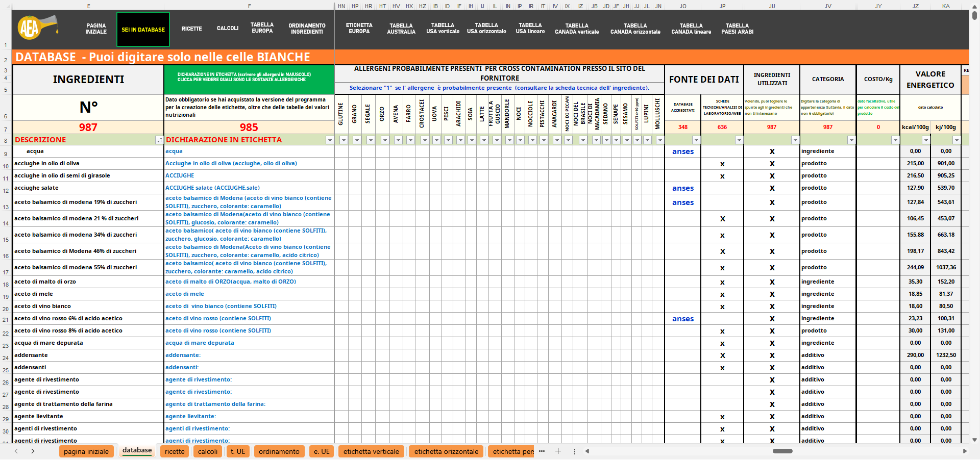
Task: Switch to e. UE sheet tab
Action: pos(322,451)
